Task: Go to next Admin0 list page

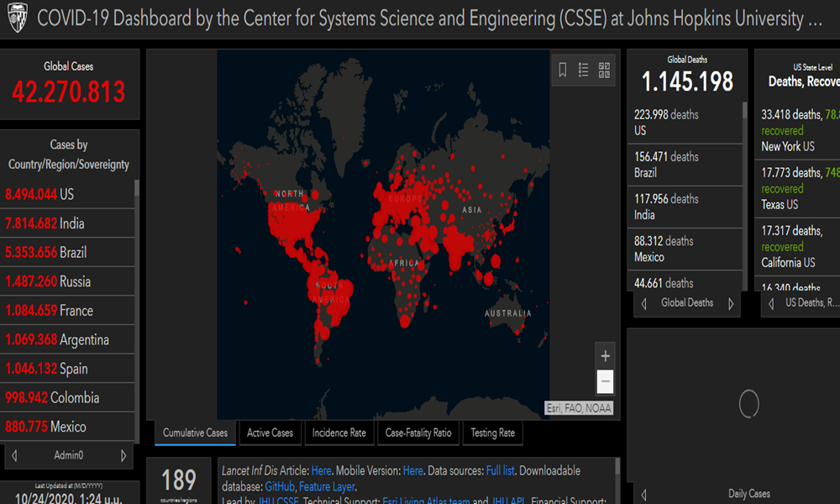Action: click(x=124, y=455)
